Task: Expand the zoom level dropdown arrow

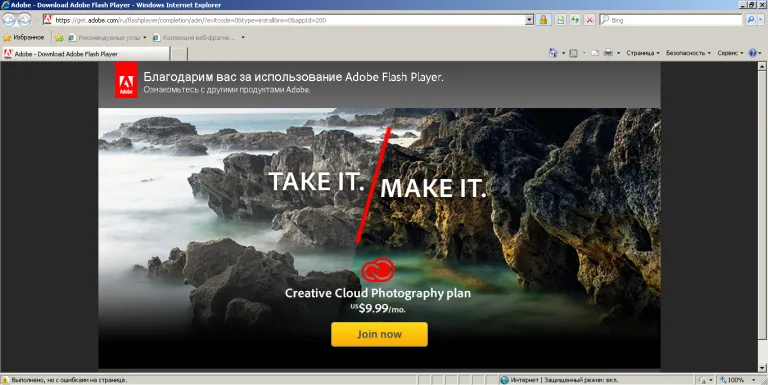Action: (x=753, y=380)
